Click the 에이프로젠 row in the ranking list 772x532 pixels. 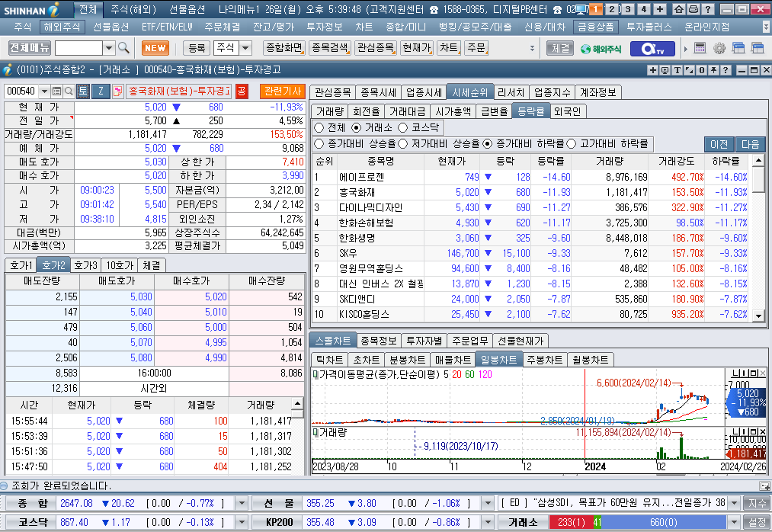tap(530, 177)
